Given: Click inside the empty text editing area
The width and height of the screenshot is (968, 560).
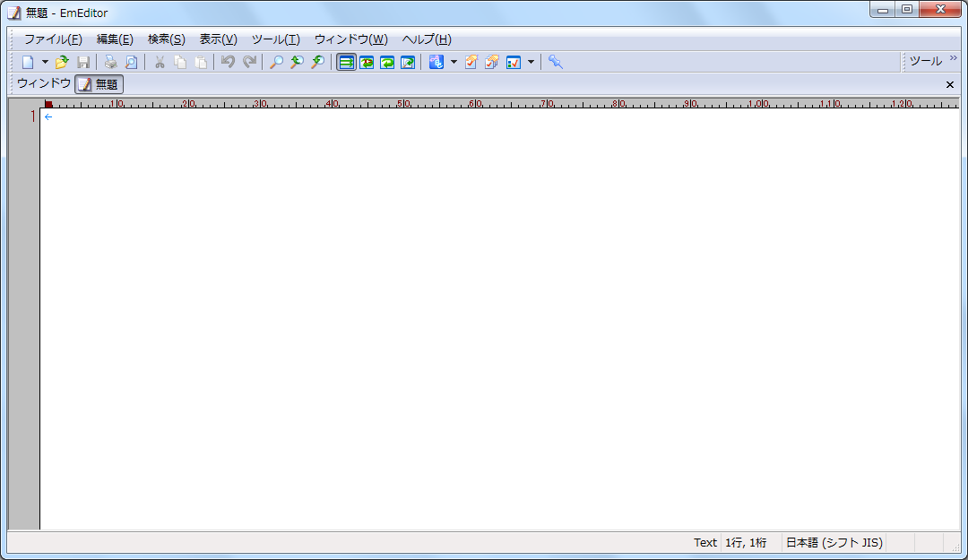Looking at the screenshot, I should [x=493, y=314].
